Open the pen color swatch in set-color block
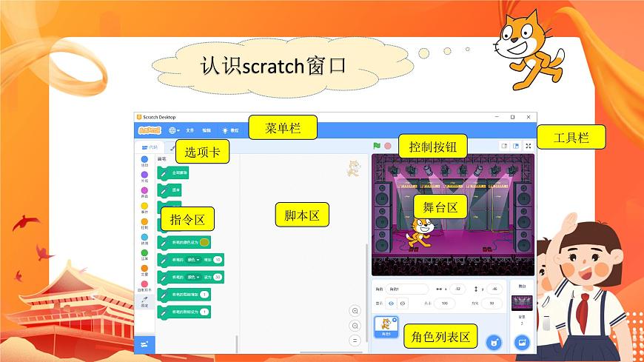644x362 pixels. pos(204,242)
